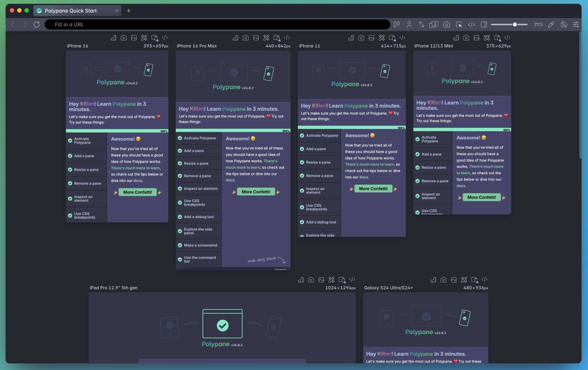Open the workspace devices icon showing 3

(x=434, y=24)
